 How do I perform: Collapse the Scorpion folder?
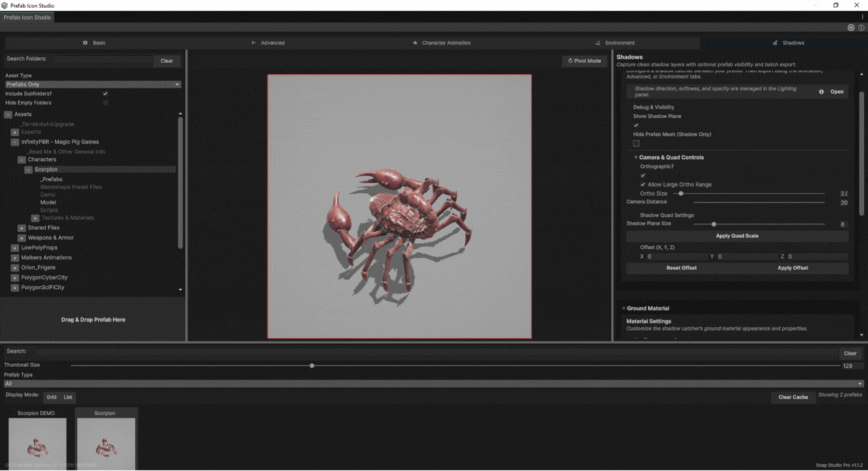[x=28, y=170]
